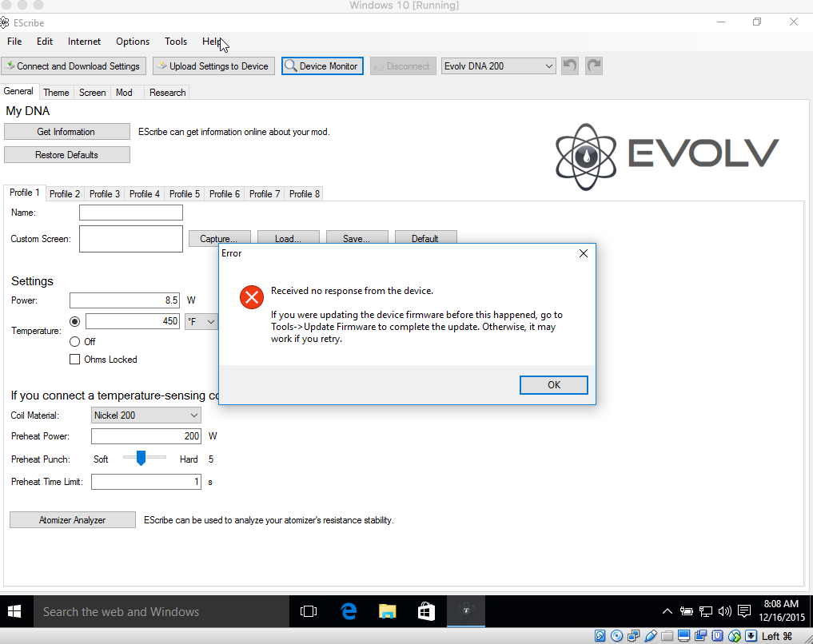Click the VirtualBox video capture status icon
The height and width of the screenshot is (644, 813).
(701, 636)
